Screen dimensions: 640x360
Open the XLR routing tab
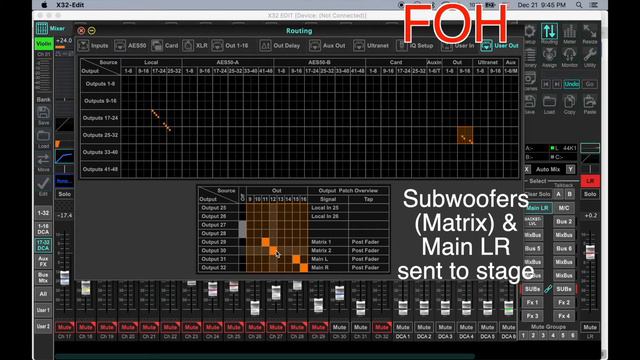coord(195,46)
